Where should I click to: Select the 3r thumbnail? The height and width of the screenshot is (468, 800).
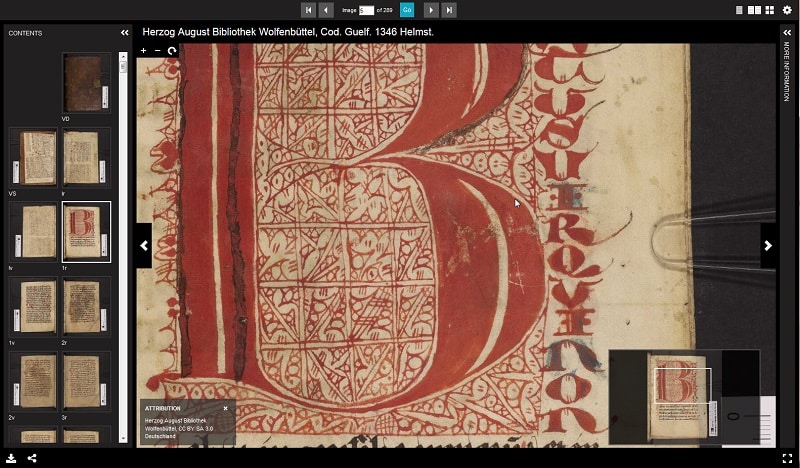tap(86, 381)
